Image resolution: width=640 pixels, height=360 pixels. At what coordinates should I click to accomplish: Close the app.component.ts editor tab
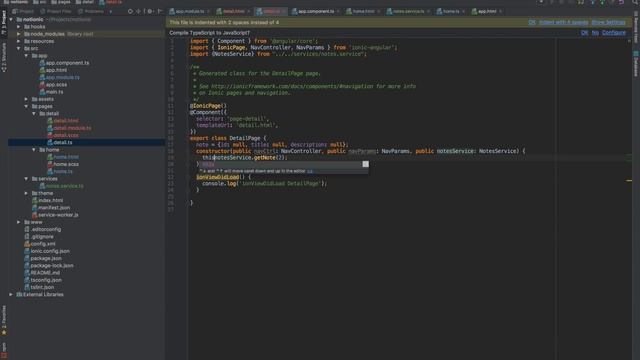pos(338,11)
